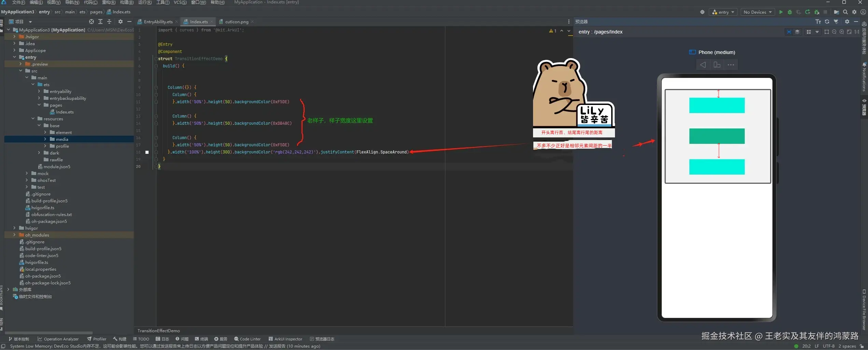Reset previewer zoom to 1:1

click(x=857, y=32)
